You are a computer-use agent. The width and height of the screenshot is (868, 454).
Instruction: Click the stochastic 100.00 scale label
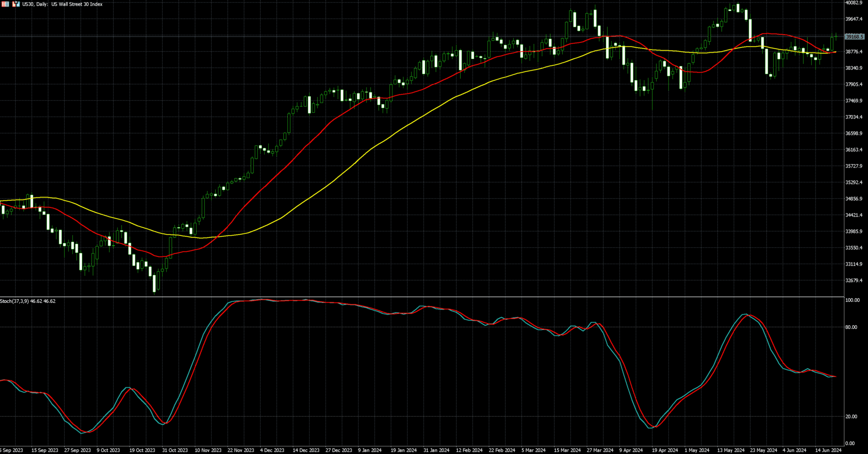coord(852,300)
